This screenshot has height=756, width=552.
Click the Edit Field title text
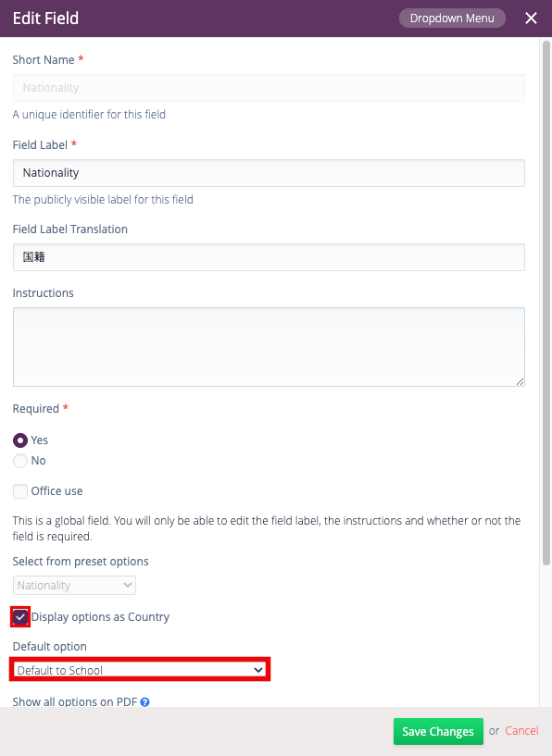(x=45, y=19)
